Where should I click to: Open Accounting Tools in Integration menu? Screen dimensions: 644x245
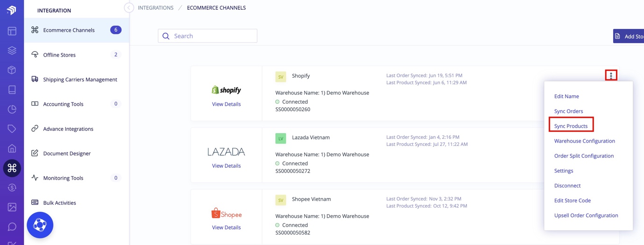[77, 104]
